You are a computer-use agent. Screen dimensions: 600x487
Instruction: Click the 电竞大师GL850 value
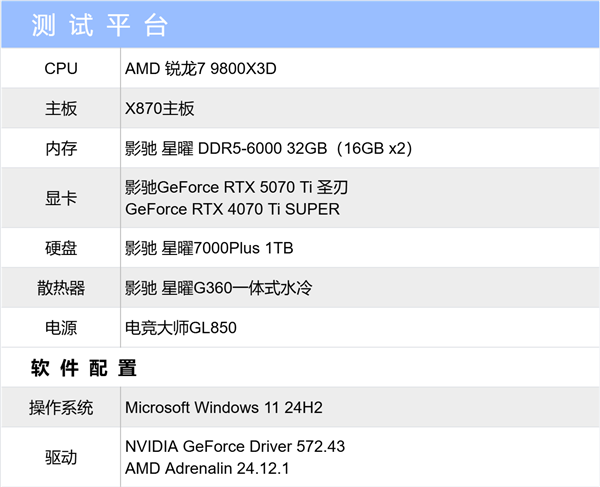[x=181, y=328]
